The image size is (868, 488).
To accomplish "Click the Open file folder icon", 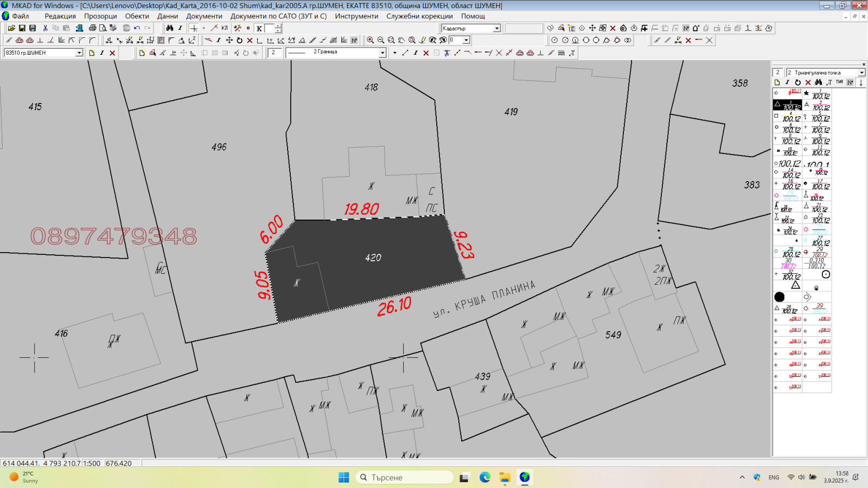I will point(11,28).
